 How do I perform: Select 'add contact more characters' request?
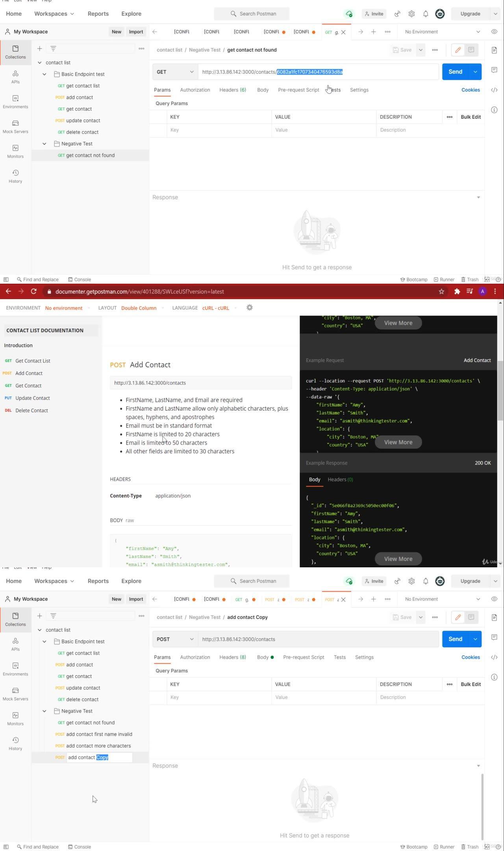point(98,746)
